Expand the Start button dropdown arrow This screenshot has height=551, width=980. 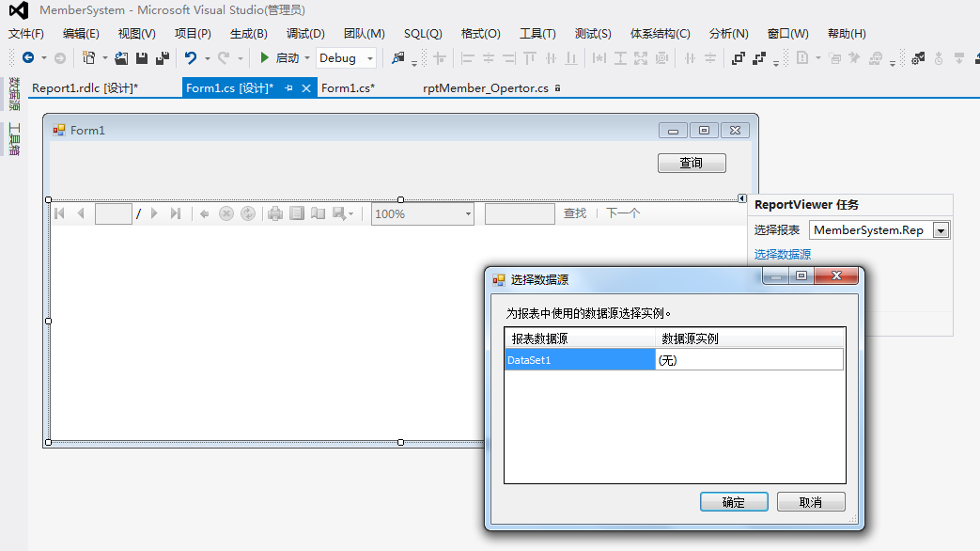[307, 58]
